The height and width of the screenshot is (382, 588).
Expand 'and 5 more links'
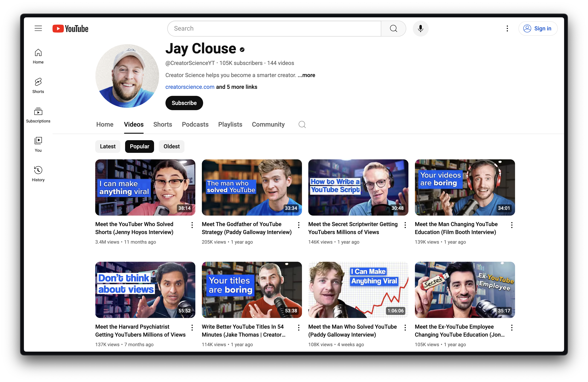237,87
